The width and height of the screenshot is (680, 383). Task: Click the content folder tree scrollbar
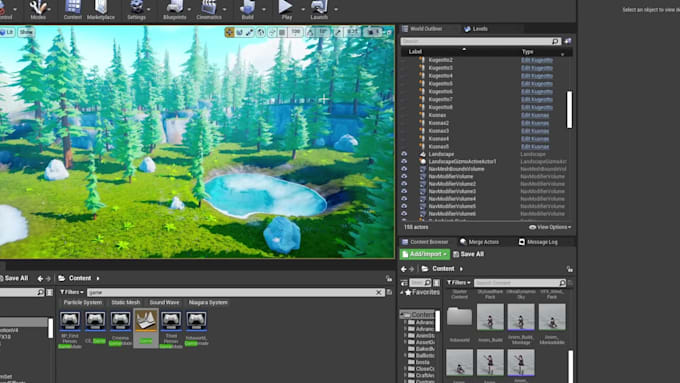(437, 321)
